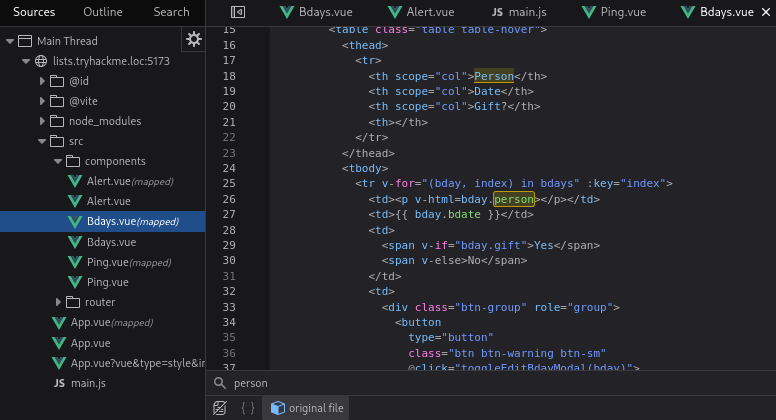Expand the router folder arrow
Image resolution: width=776 pixels, height=420 pixels.
pyautogui.click(x=58, y=302)
